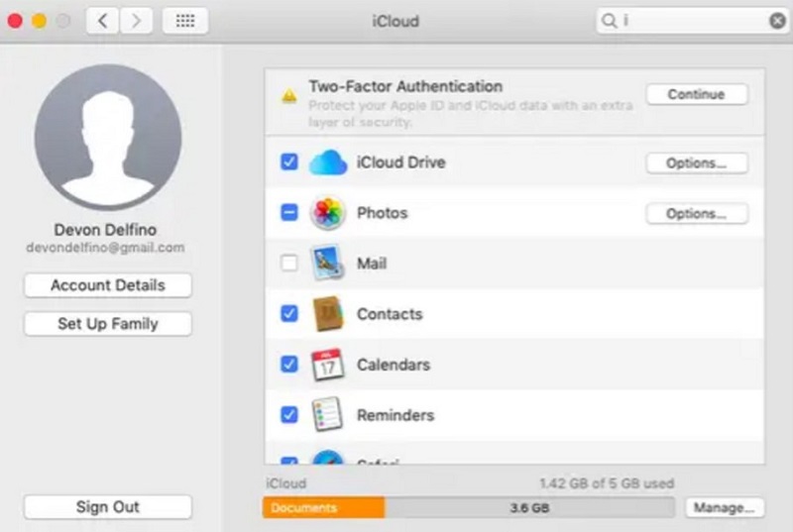793x532 pixels.
Task: Click the red close window button
Action: pos(15,21)
